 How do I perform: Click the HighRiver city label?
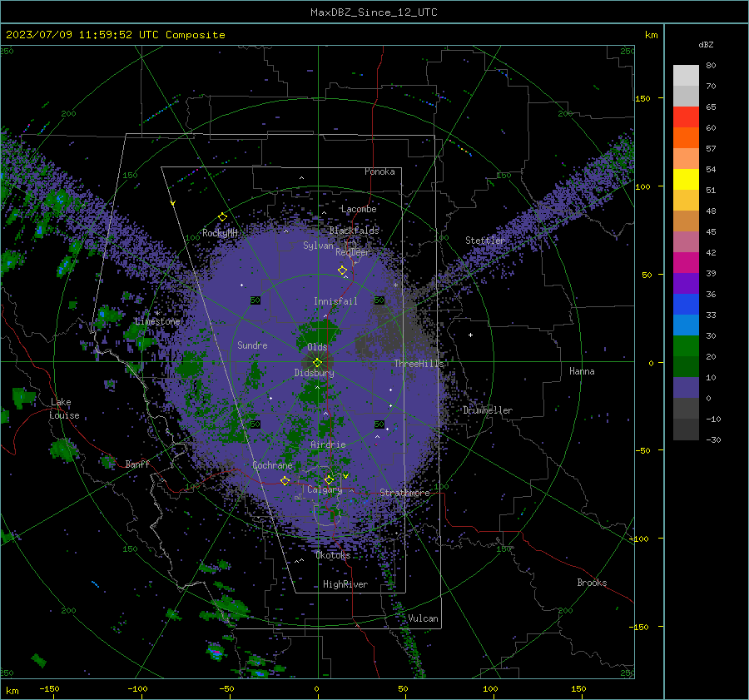point(345,584)
